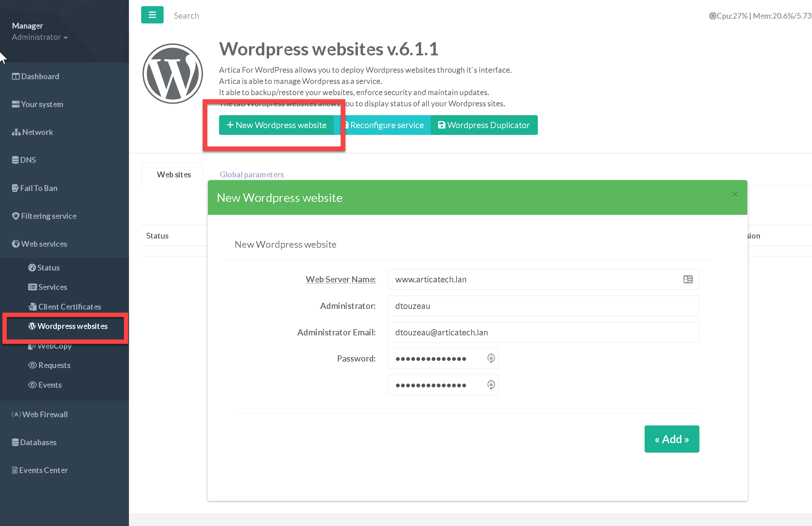Click the Reconfigure service button
812x526 pixels.
(x=385, y=125)
